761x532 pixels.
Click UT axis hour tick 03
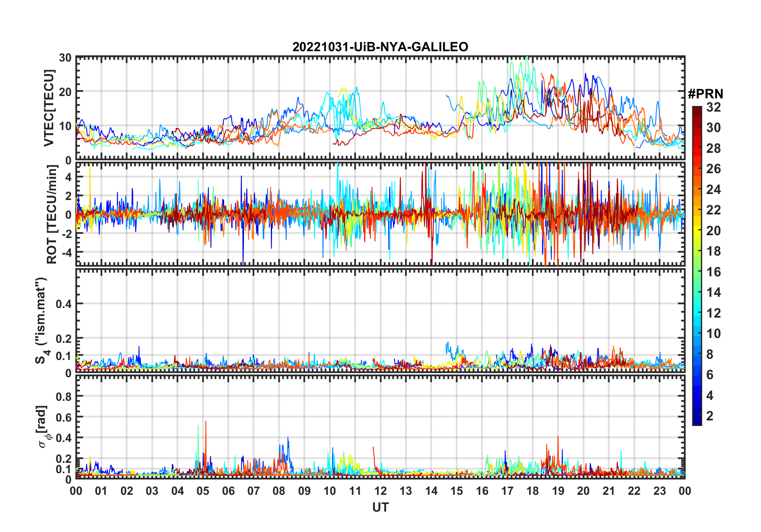coord(152,491)
